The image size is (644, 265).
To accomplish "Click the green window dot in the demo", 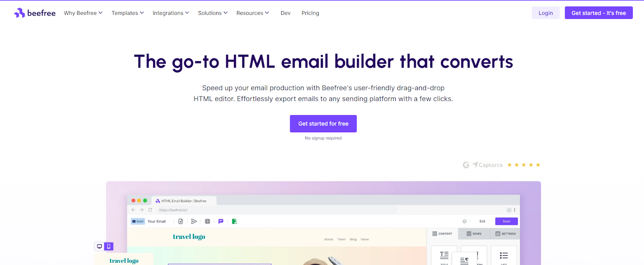I will click(x=145, y=201).
